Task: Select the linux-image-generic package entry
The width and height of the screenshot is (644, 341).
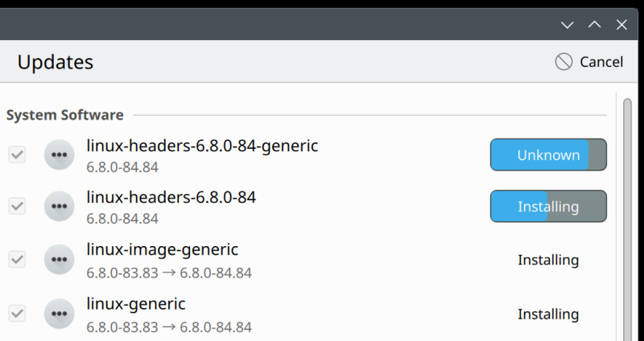Action: click(x=162, y=249)
